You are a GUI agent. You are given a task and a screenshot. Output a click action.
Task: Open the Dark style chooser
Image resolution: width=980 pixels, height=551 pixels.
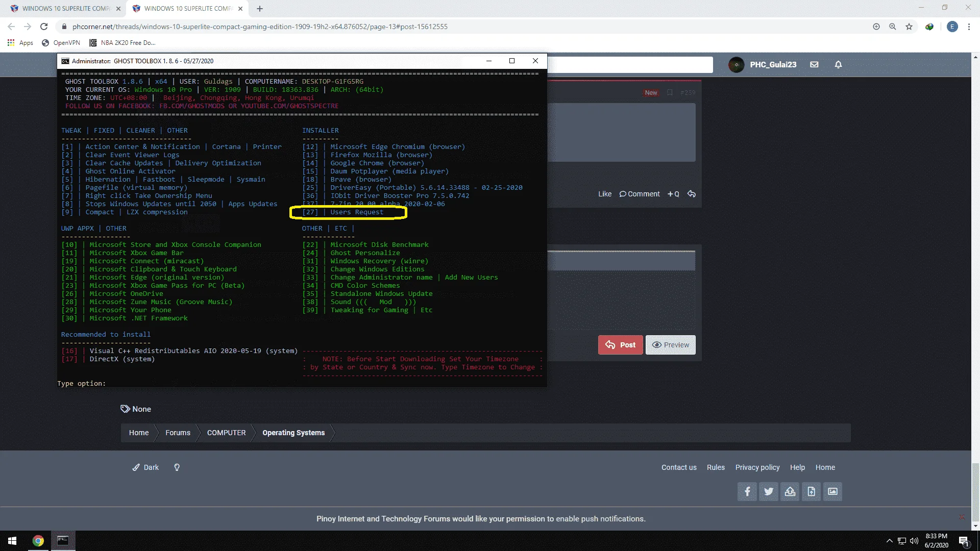pyautogui.click(x=145, y=467)
